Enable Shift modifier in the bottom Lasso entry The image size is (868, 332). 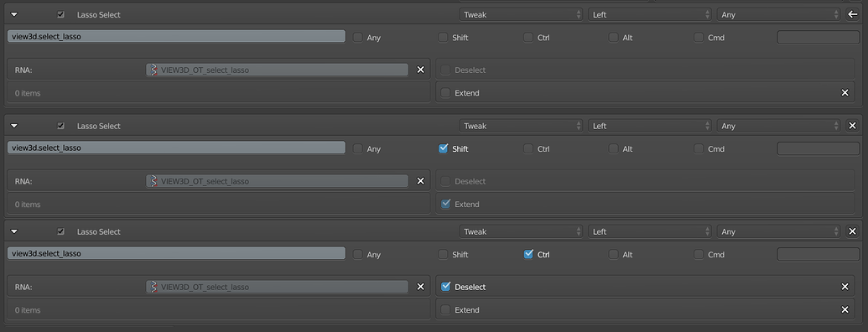tap(443, 255)
